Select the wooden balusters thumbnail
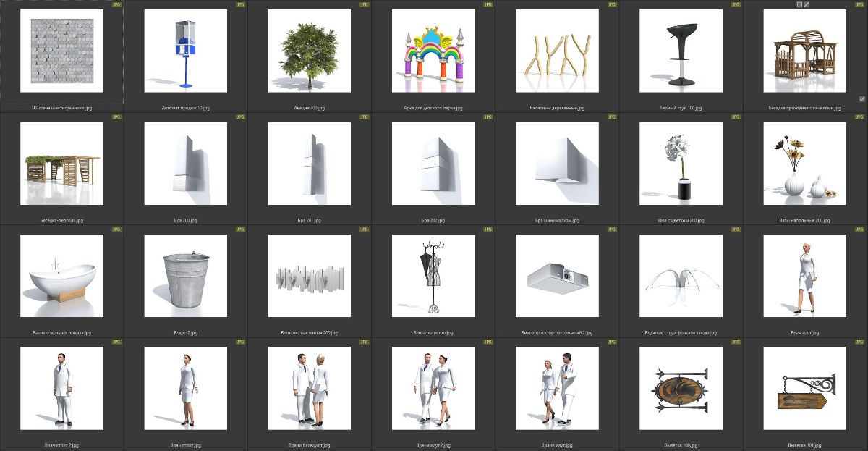This screenshot has height=451, width=868. click(x=557, y=51)
